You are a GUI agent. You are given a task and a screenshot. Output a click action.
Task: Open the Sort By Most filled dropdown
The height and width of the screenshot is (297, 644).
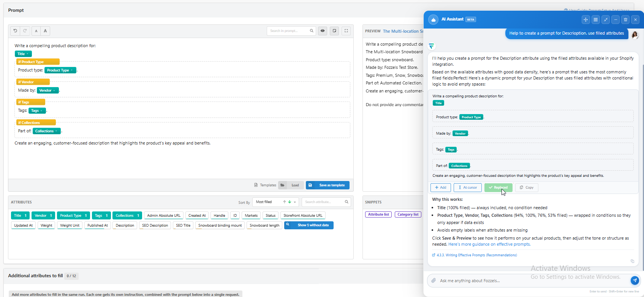click(x=275, y=202)
